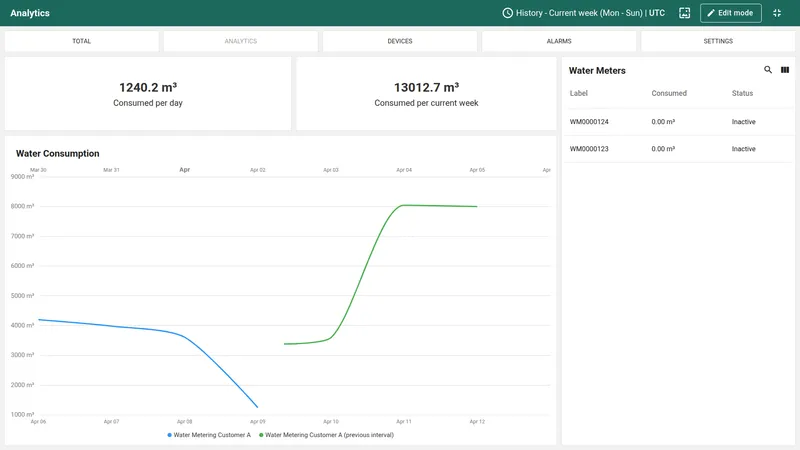Select meter row WM0000123

[678, 149]
